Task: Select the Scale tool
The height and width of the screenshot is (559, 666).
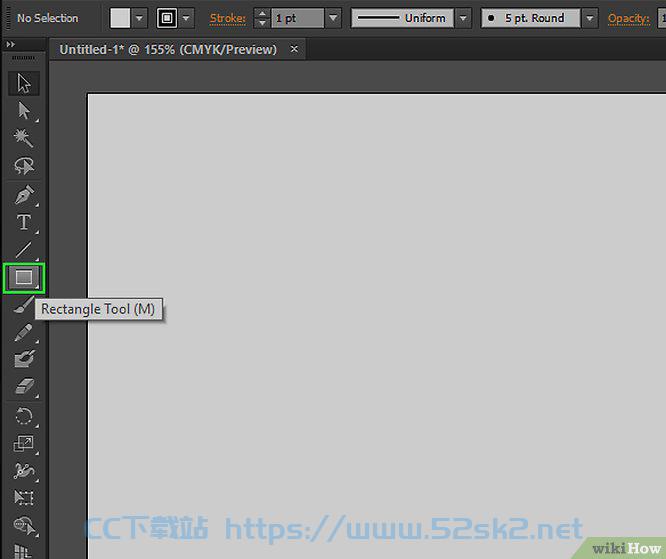Action: click(x=24, y=444)
